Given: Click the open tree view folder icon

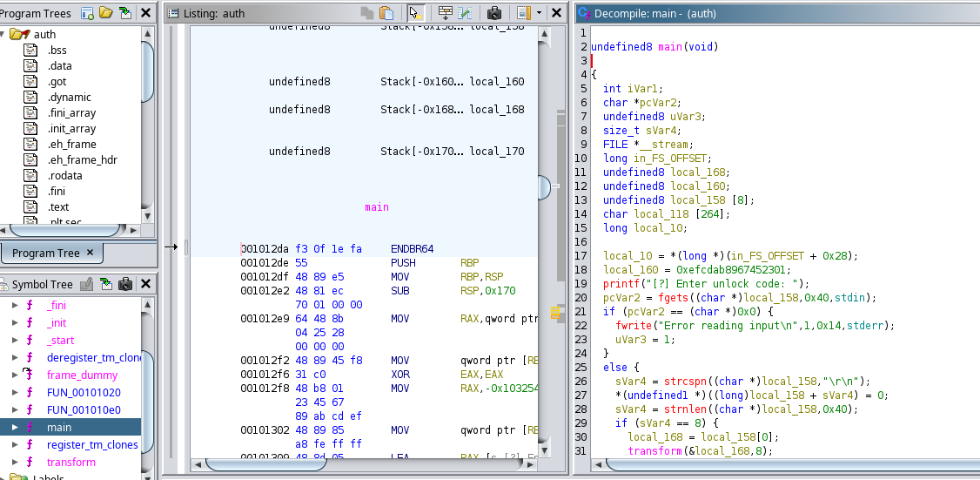Looking at the screenshot, I should pos(105,12).
